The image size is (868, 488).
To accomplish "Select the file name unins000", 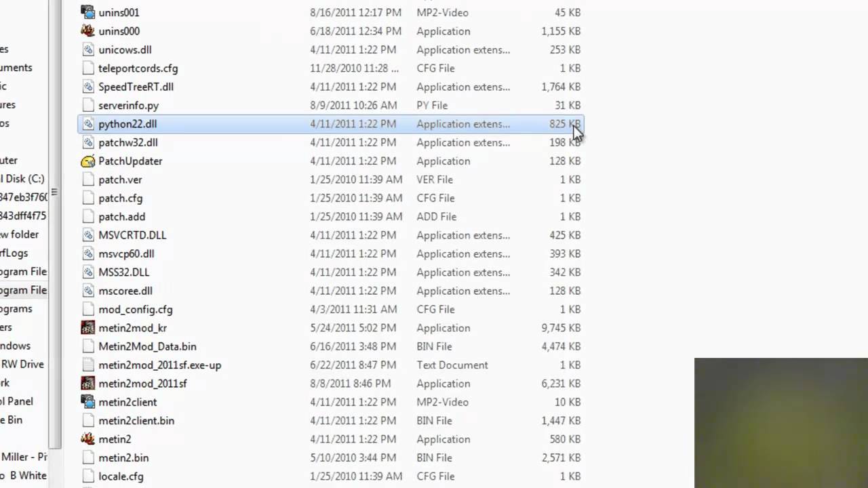I will pyautogui.click(x=119, y=30).
